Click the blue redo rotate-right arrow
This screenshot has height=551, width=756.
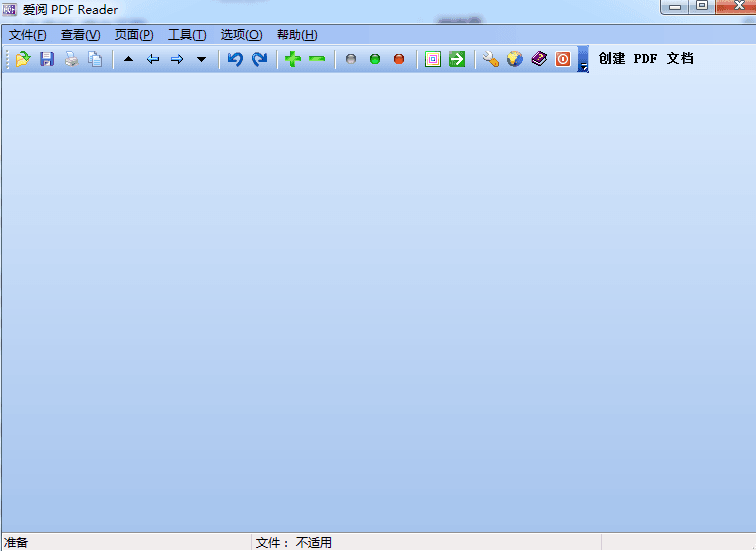pyautogui.click(x=259, y=59)
